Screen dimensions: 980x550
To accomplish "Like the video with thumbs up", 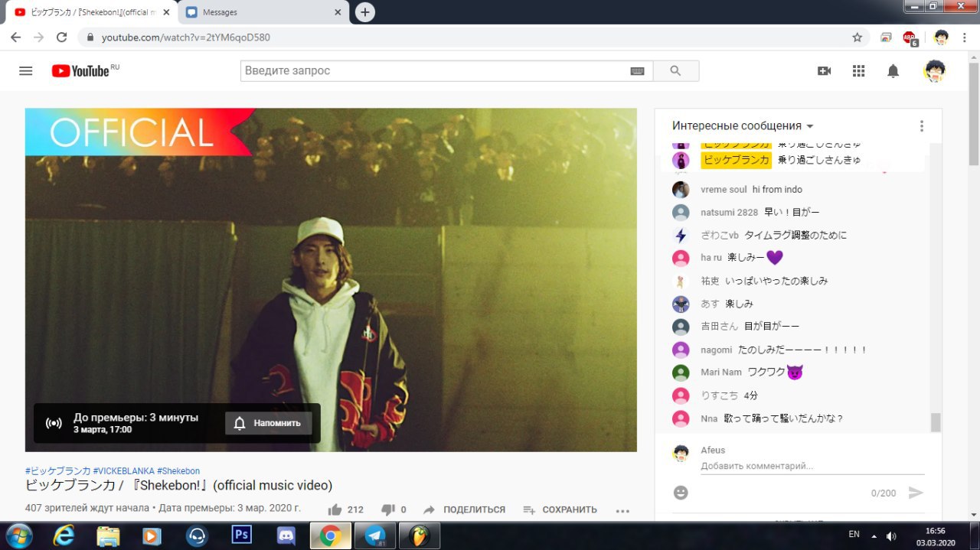I will coord(335,509).
